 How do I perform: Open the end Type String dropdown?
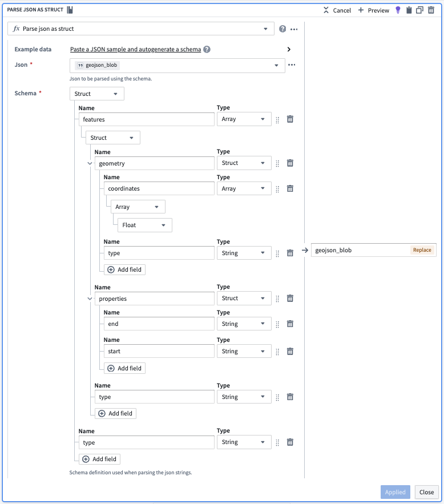[244, 324]
